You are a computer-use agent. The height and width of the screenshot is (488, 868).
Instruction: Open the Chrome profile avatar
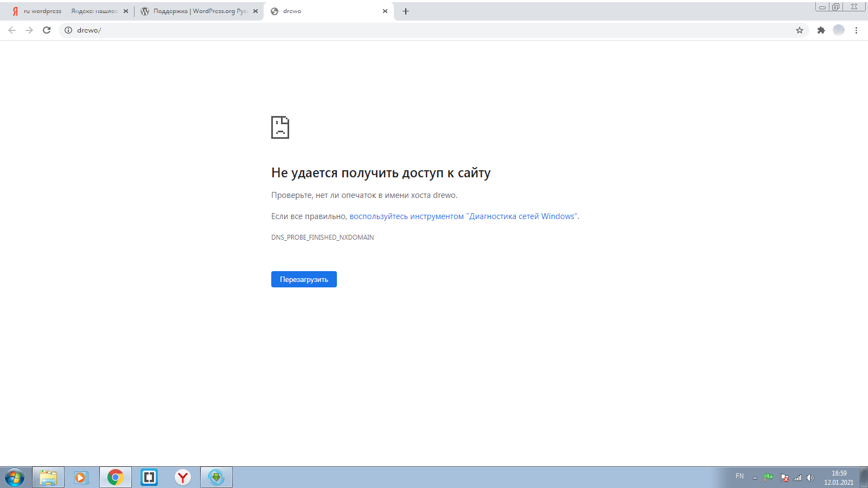[x=839, y=30]
